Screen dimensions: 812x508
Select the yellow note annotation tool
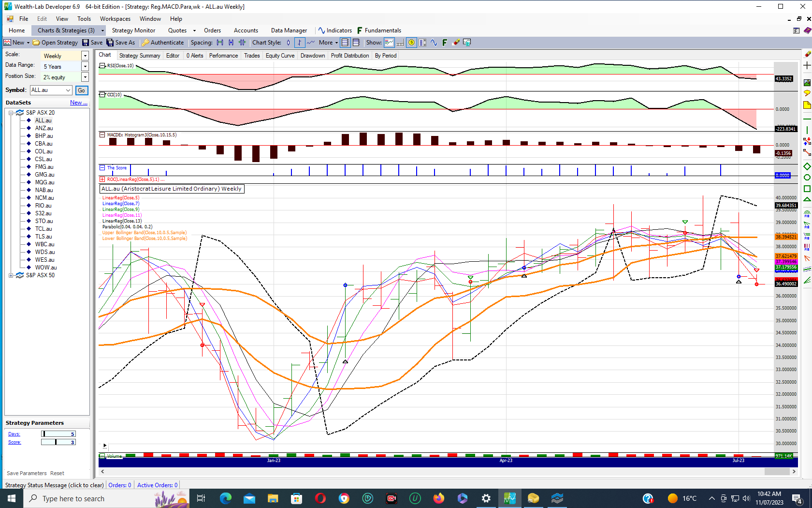[807, 105]
